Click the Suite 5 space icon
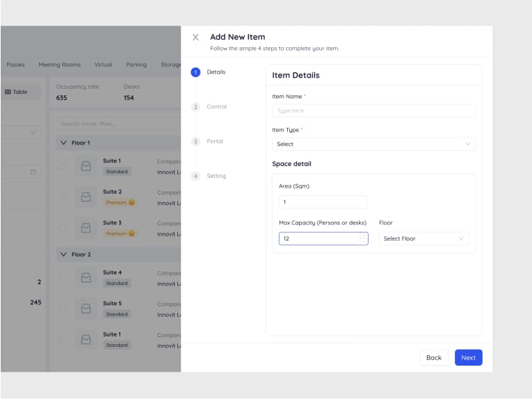 86,309
